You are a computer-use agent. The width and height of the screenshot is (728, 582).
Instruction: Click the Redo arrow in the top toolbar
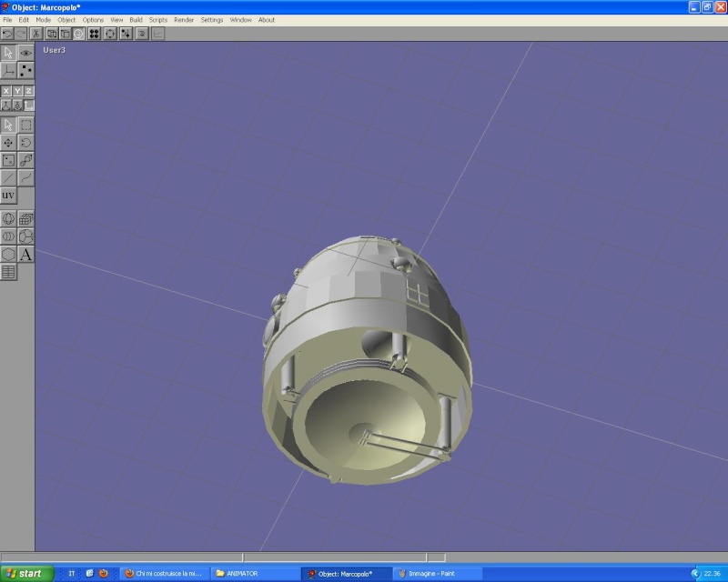[21, 34]
